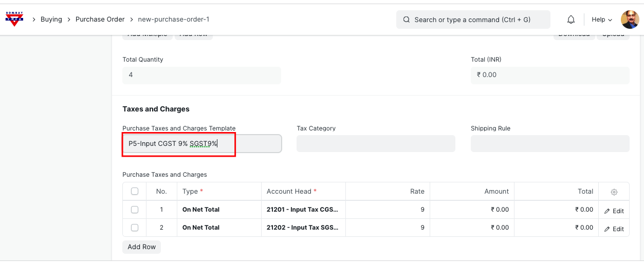Screen dimensions: 644x262
Task: Expand the Help dropdown menu
Action: (602, 20)
